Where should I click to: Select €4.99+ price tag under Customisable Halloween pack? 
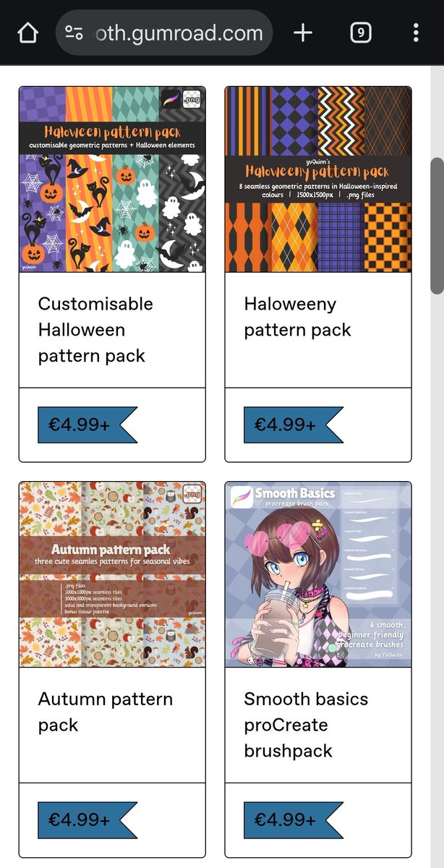click(x=87, y=425)
